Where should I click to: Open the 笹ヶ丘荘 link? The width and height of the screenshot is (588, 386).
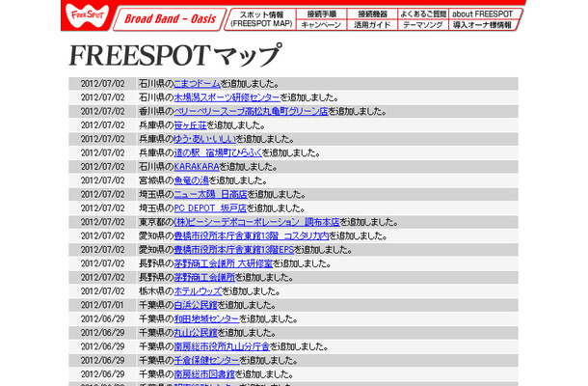tap(190, 125)
